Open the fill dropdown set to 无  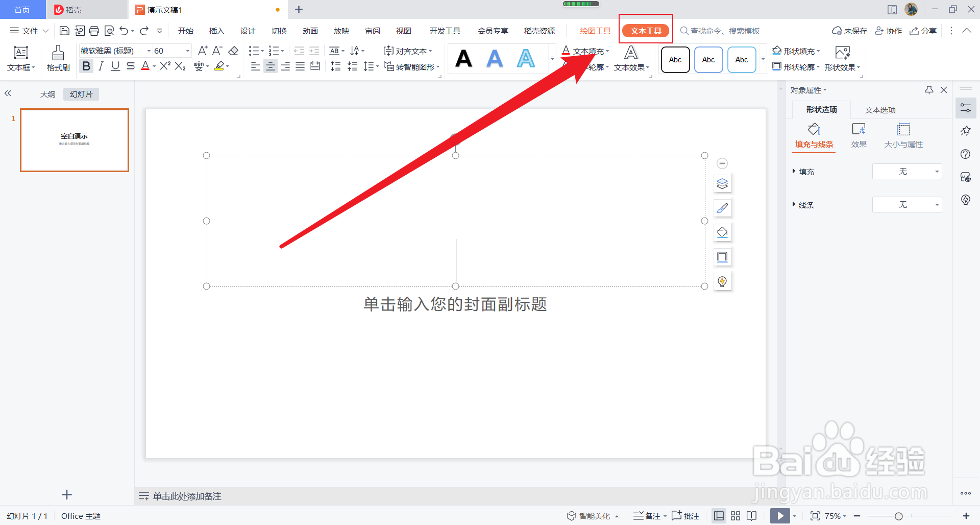907,172
